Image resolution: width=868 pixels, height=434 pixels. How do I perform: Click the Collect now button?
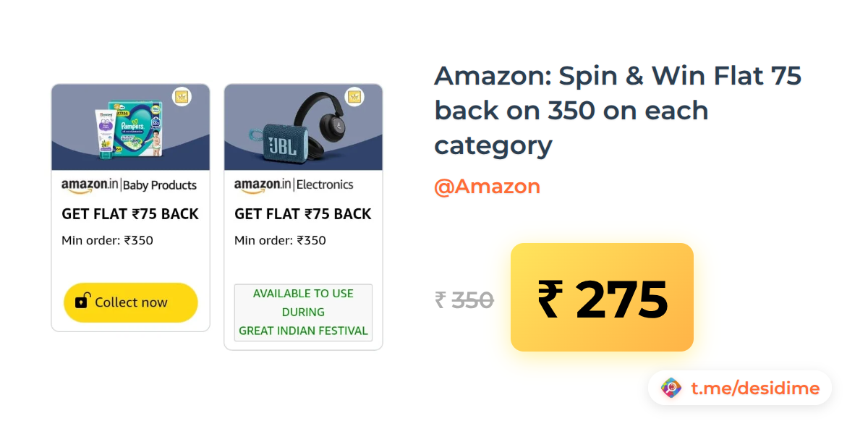[130, 302]
